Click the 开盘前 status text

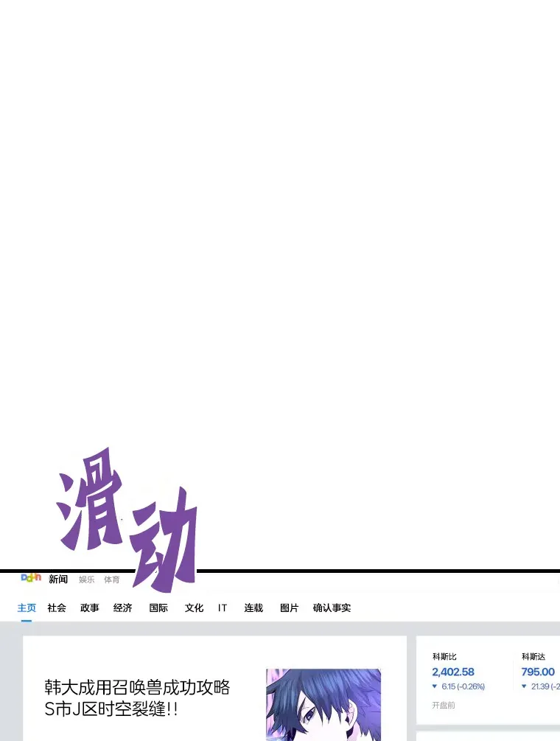pos(444,705)
